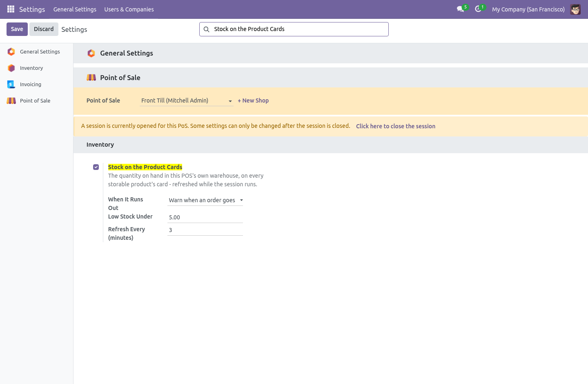Click Point of Sale sidebar awning icon
588x384 pixels.
pos(11,101)
